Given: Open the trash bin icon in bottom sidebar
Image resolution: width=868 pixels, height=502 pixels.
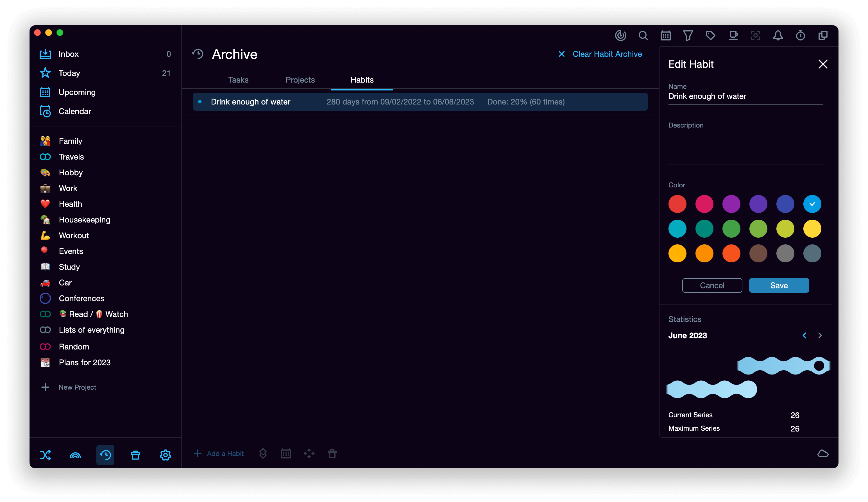Looking at the screenshot, I should click(x=135, y=455).
